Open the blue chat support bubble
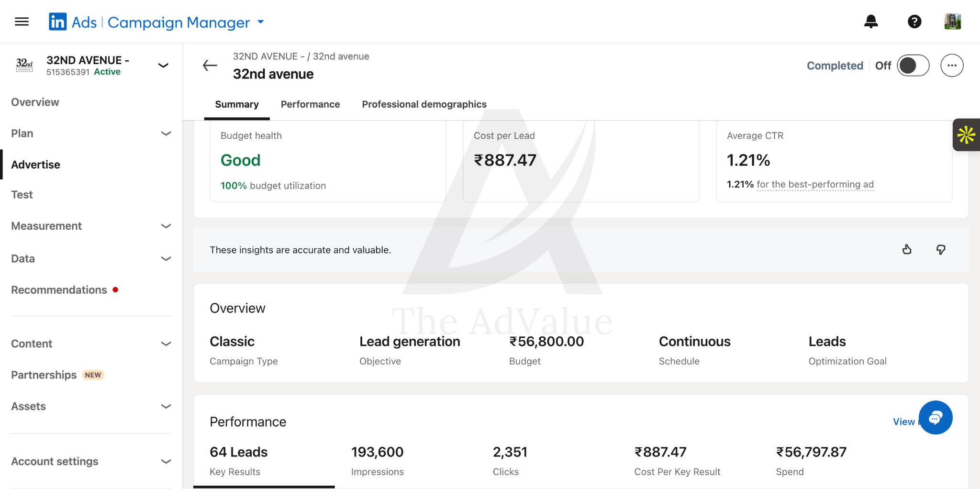 pos(935,418)
